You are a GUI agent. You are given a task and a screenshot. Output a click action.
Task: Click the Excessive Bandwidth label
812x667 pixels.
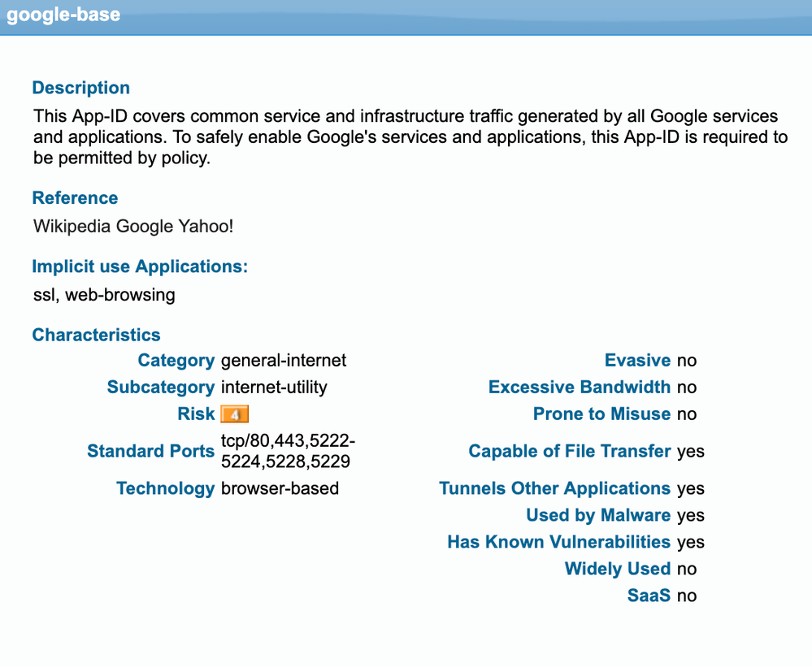(x=579, y=388)
